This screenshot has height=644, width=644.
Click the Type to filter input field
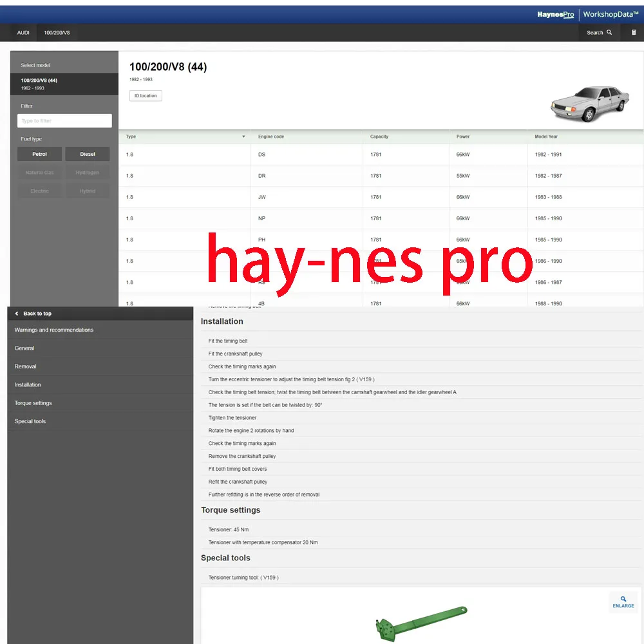(x=64, y=120)
